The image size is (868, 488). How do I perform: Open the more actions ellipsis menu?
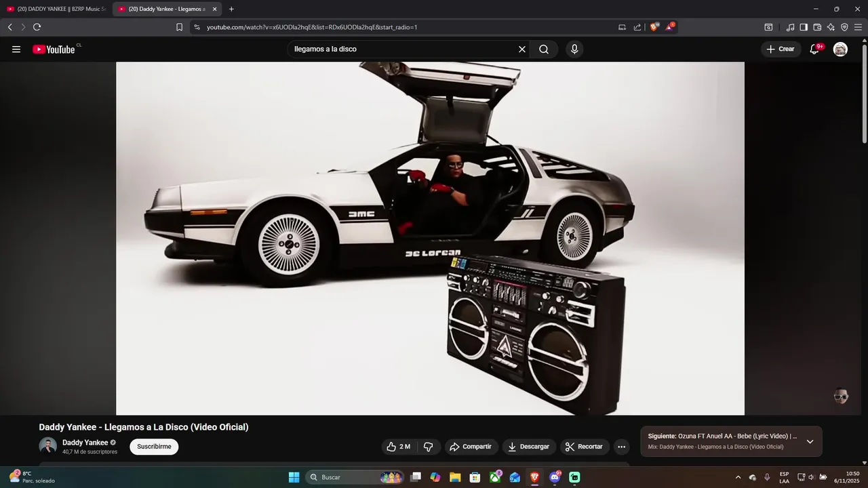click(x=621, y=447)
